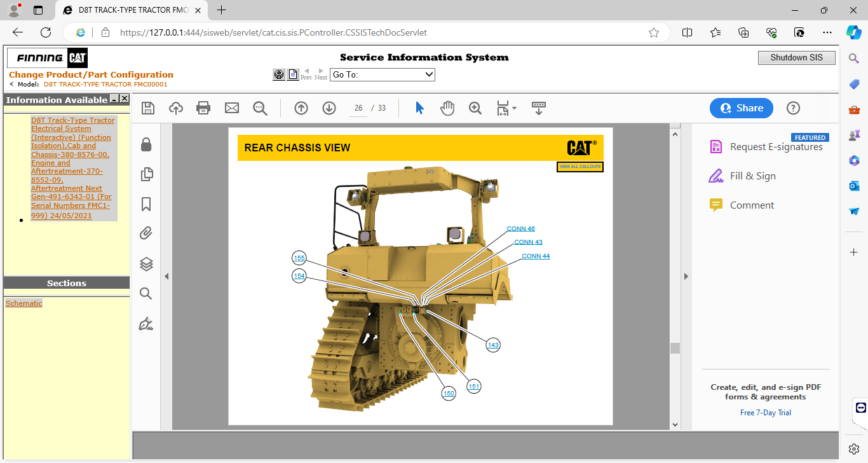868x463 pixels.
Task: Click the Finning CAT logo
Action: point(48,58)
